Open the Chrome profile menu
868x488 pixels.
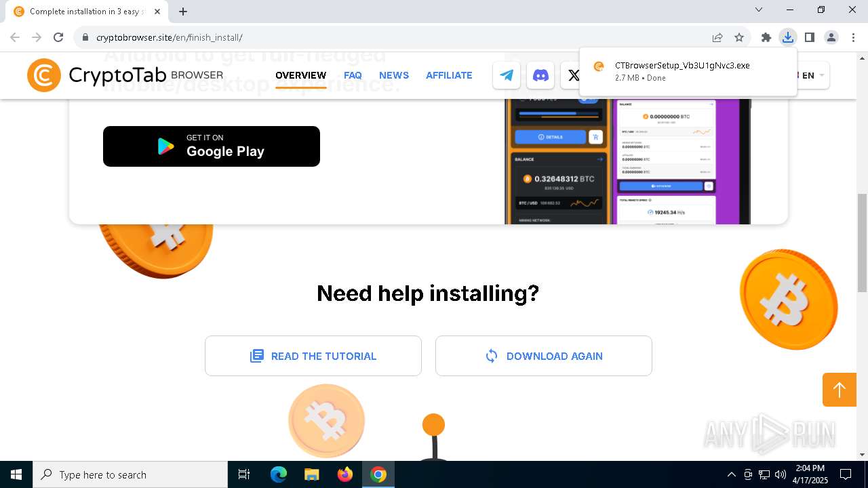(831, 37)
